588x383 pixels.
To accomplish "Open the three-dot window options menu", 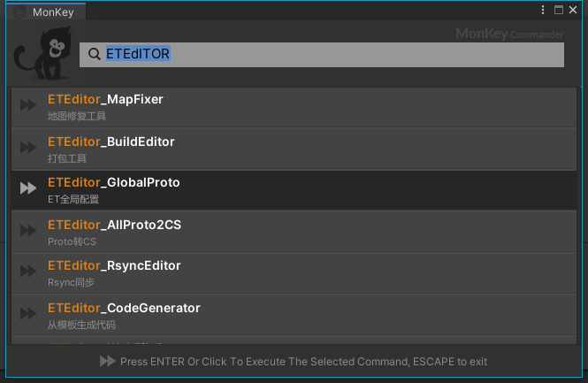I will (543, 10).
